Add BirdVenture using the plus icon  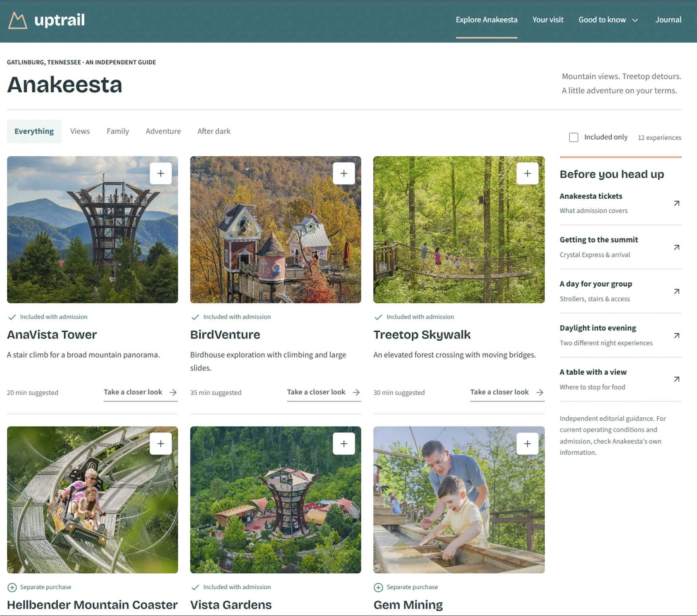(x=344, y=173)
